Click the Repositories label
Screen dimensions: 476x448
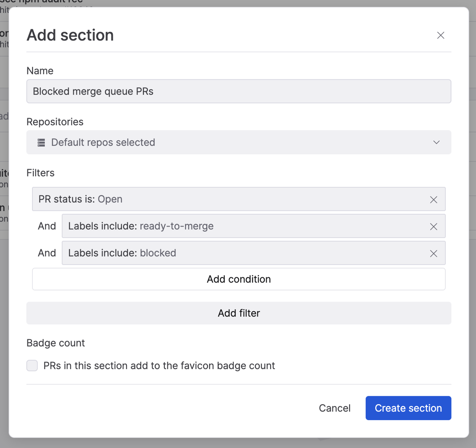pos(55,122)
